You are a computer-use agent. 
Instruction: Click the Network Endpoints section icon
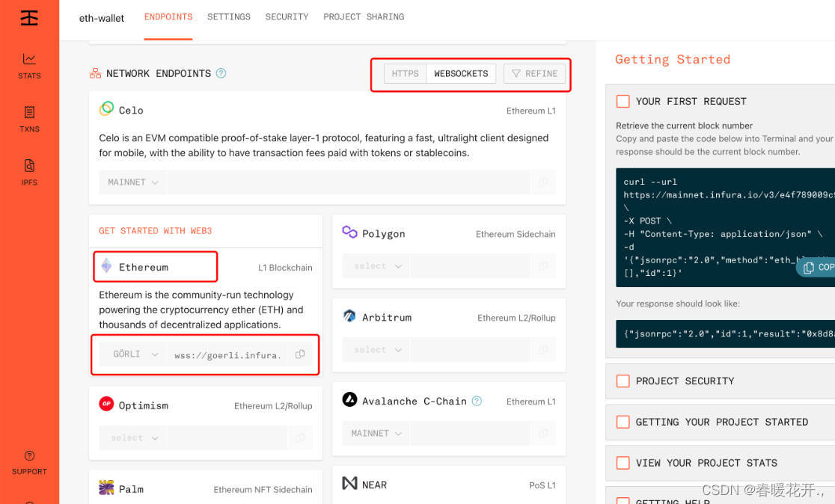coord(95,73)
